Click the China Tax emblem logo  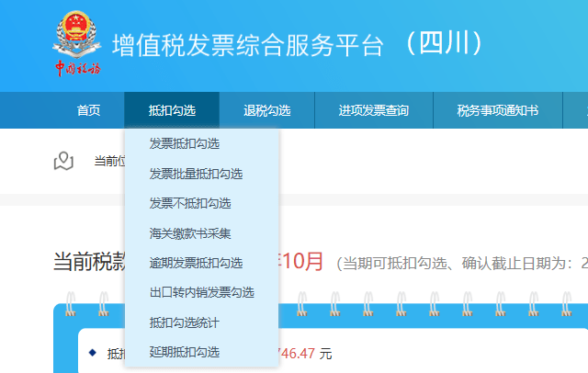click(x=77, y=43)
